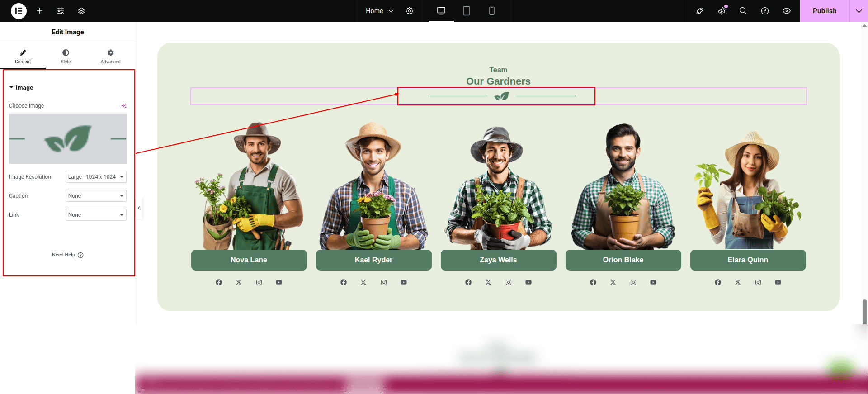Select the leaf divider image widget
The width and height of the screenshot is (868, 394).
pyautogui.click(x=499, y=96)
